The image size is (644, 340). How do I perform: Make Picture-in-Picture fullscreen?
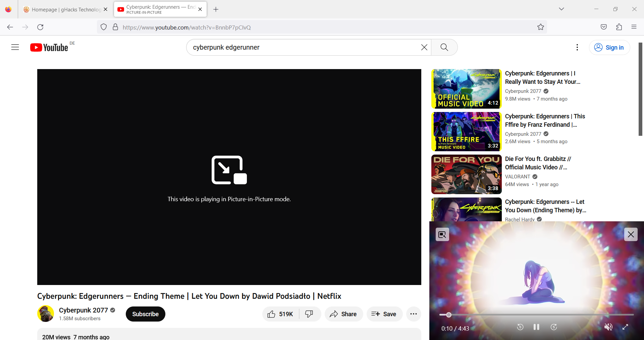coord(625,327)
